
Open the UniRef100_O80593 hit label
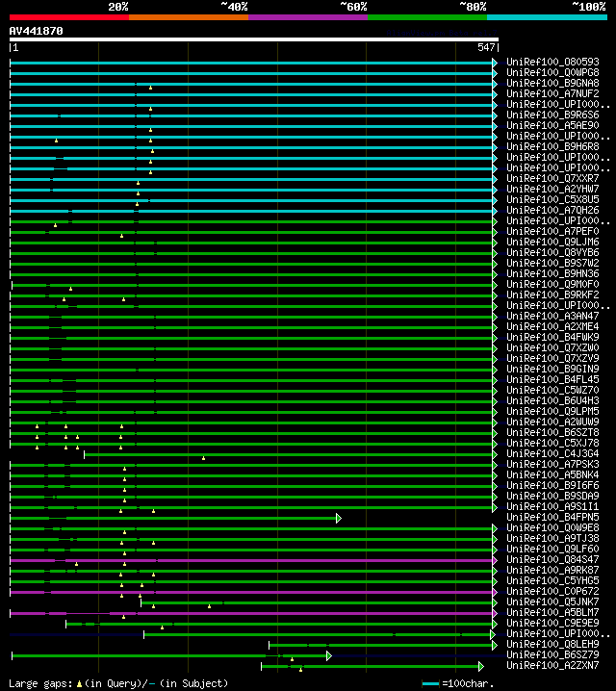552,63
